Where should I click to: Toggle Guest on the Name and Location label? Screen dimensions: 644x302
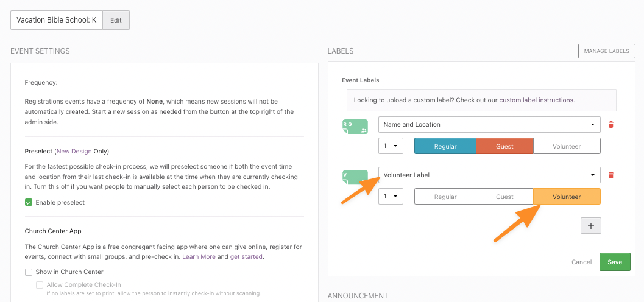504,146
